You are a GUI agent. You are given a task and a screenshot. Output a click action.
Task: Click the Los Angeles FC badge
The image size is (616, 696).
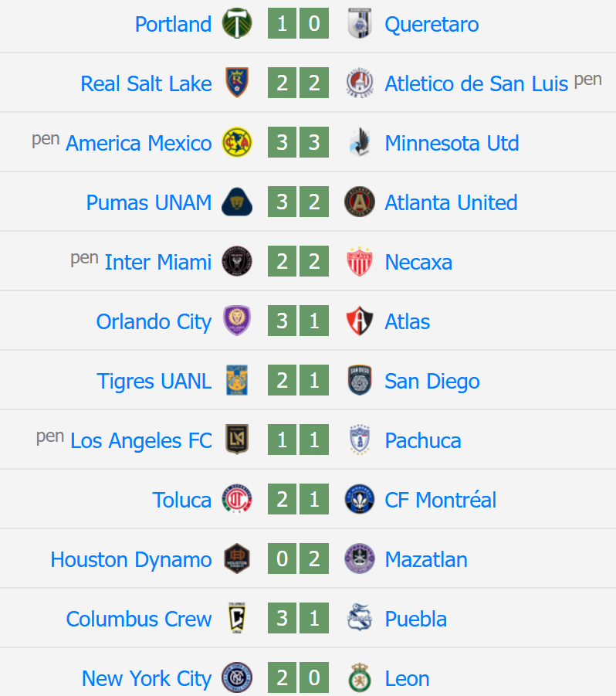click(x=237, y=440)
